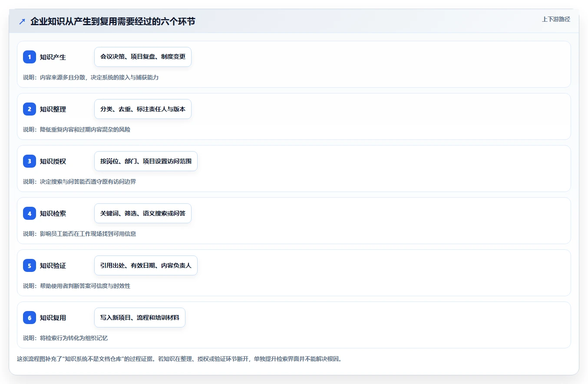Image resolution: width=588 pixels, height=384 pixels.
Task: Click the step 2 number badge
Action: 30,109
